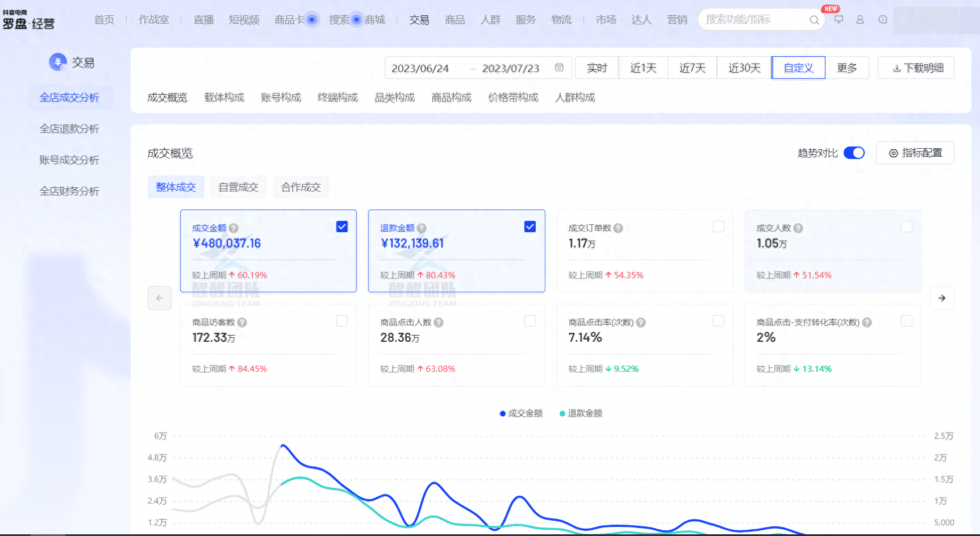The image size is (980, 536).
Task: Select the 近30天 date range button
Action: click(x=743, y=67)
